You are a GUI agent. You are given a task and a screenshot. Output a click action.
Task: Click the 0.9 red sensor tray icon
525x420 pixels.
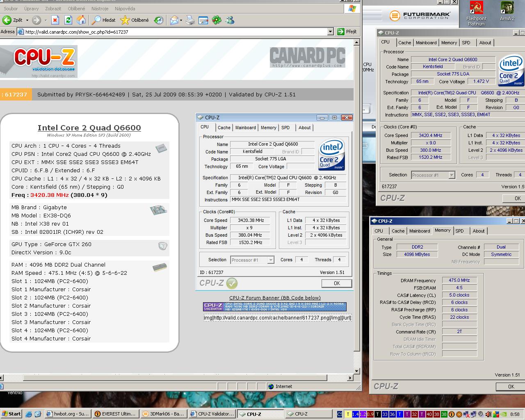(370, 414)
